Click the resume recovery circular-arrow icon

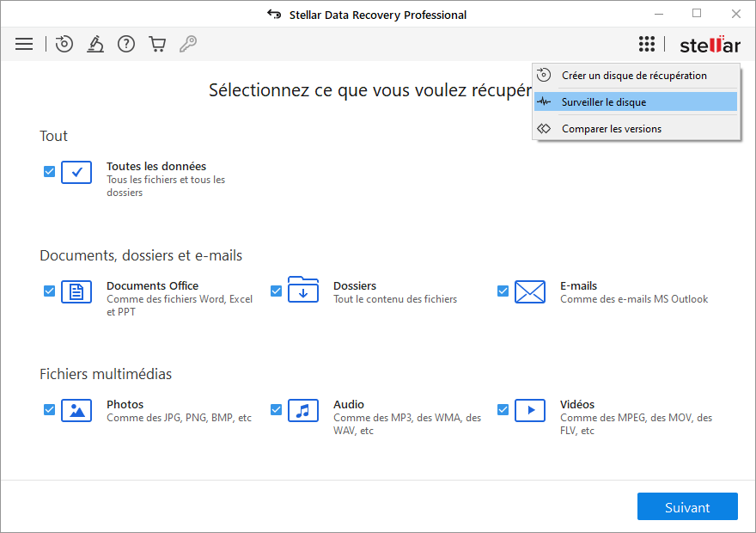click(64, 44)
